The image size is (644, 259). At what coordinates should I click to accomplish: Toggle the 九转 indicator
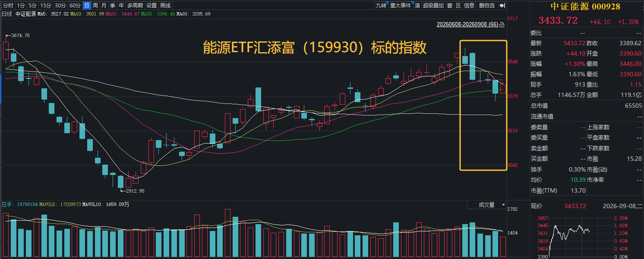tap(381, 6)
